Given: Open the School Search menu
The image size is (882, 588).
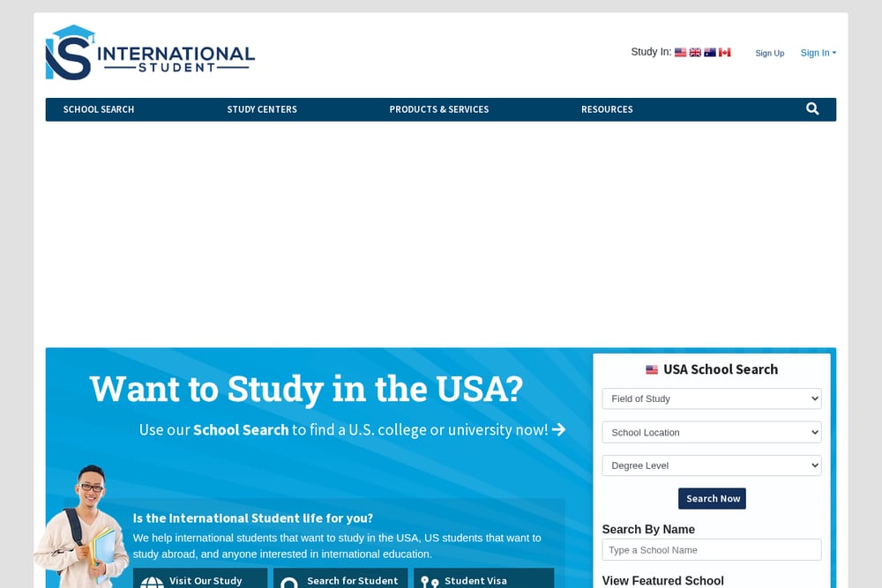Looking at the screenshot, I should 99,109.
